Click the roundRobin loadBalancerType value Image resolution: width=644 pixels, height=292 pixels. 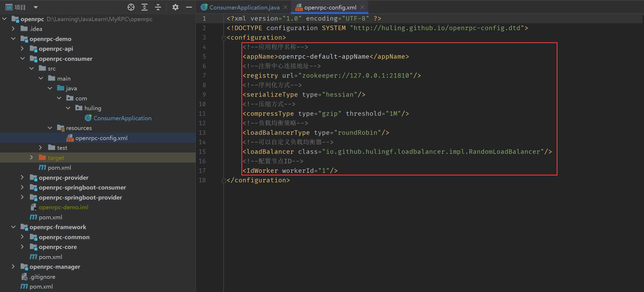click(357, 133)
